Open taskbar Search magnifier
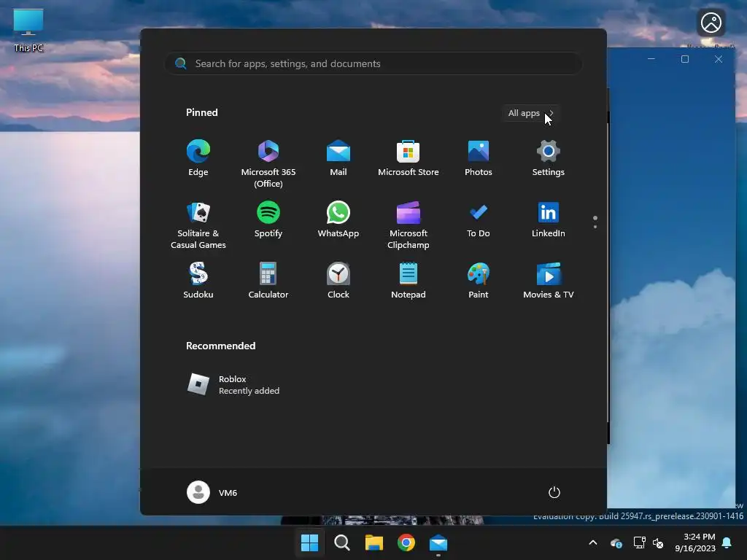Screen dimensions: 747x560 [x=341, y=542]
